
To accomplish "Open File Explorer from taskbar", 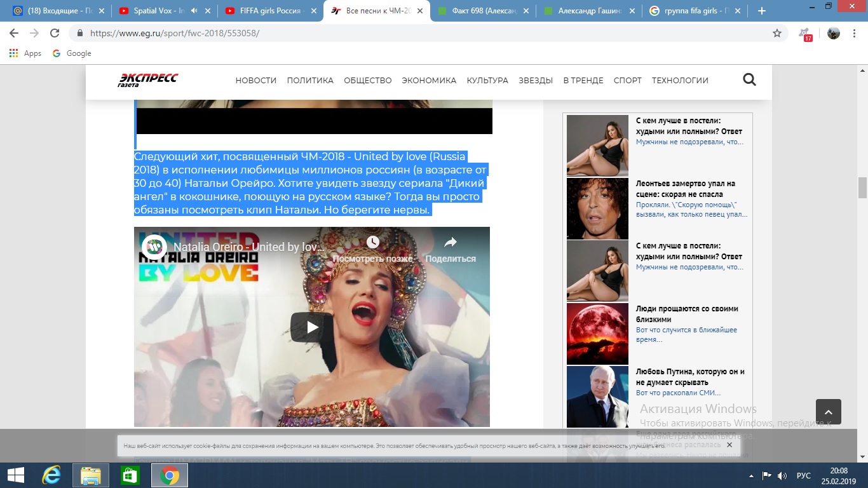I will coord(91,475).
